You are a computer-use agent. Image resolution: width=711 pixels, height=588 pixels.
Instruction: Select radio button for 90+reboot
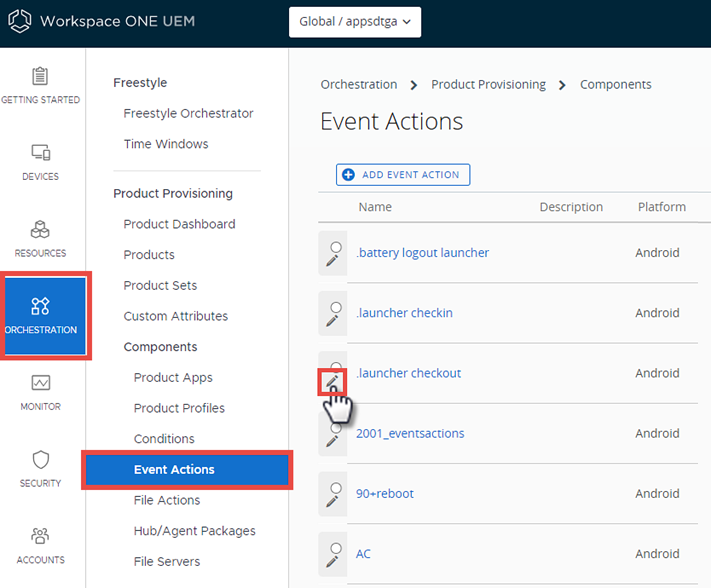coord(336,488)
